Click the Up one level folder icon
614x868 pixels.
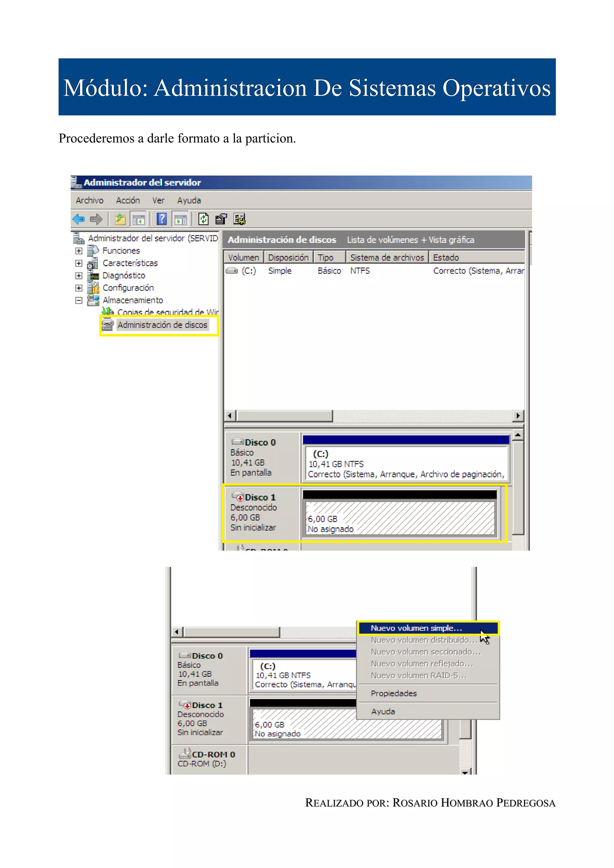click(x=120, y=219)
